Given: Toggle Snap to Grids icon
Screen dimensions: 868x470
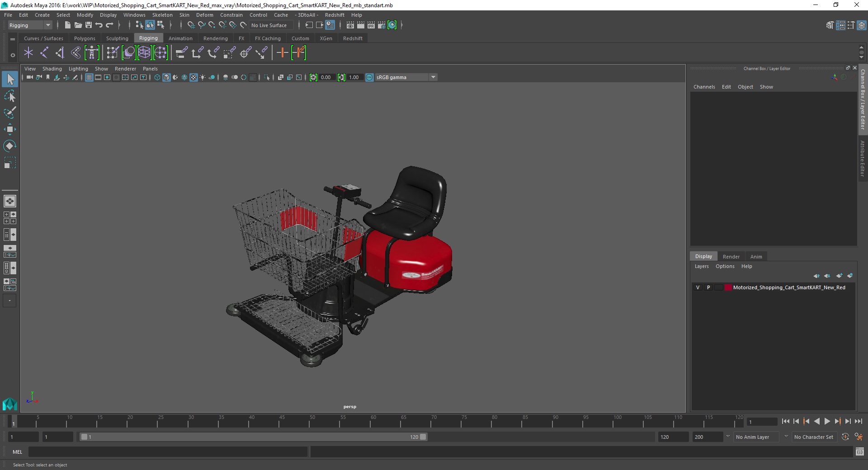Looking at the screenshot, I should [x=191, y=25].
